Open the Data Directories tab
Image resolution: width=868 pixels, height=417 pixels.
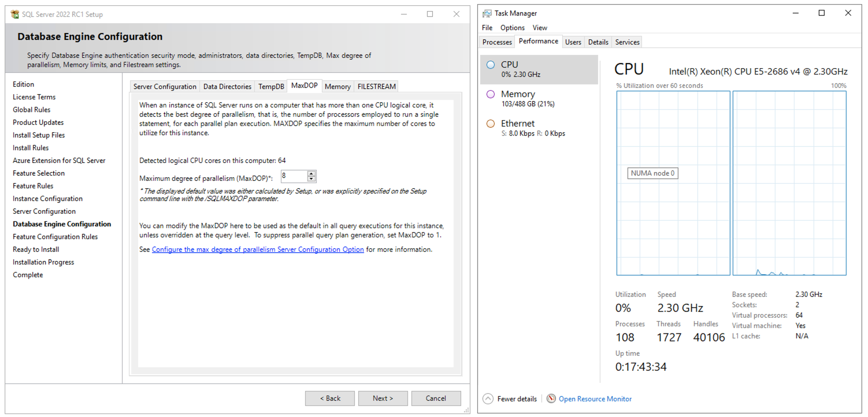tap(227, 87)
